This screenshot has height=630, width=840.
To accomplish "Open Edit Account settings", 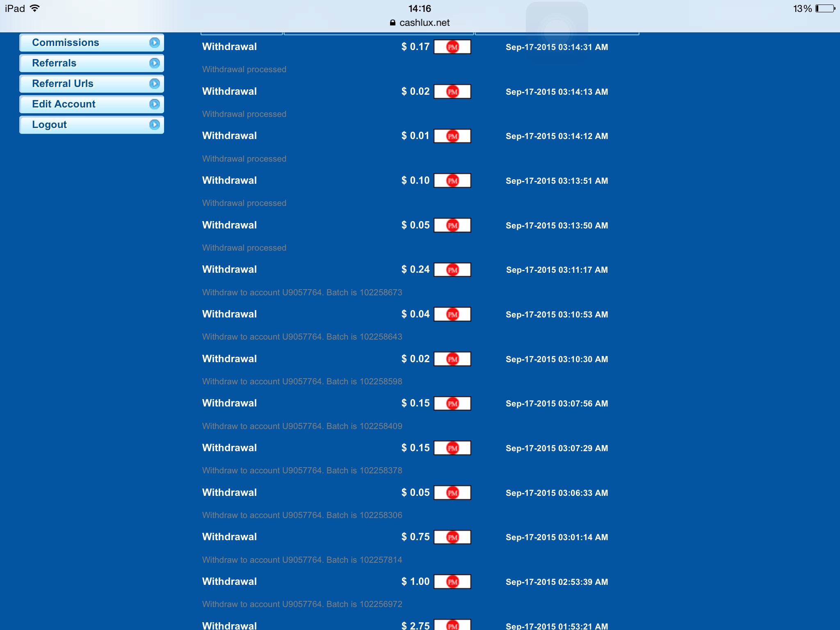I will tap(64, 104).
